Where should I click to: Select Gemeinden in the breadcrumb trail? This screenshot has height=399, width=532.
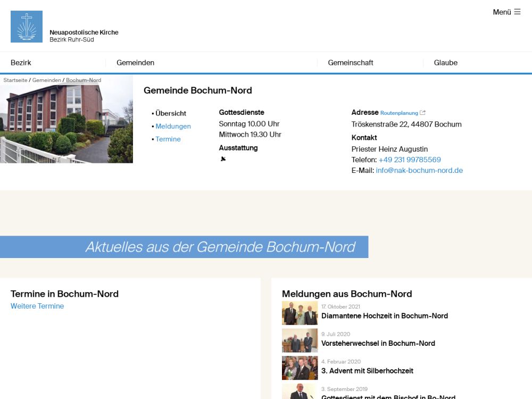[46, 80]
